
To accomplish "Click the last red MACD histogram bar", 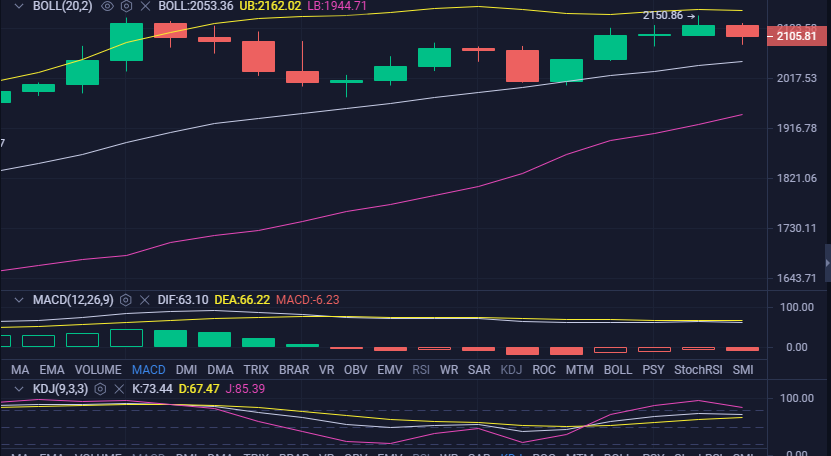I will (x=742, y=349).
